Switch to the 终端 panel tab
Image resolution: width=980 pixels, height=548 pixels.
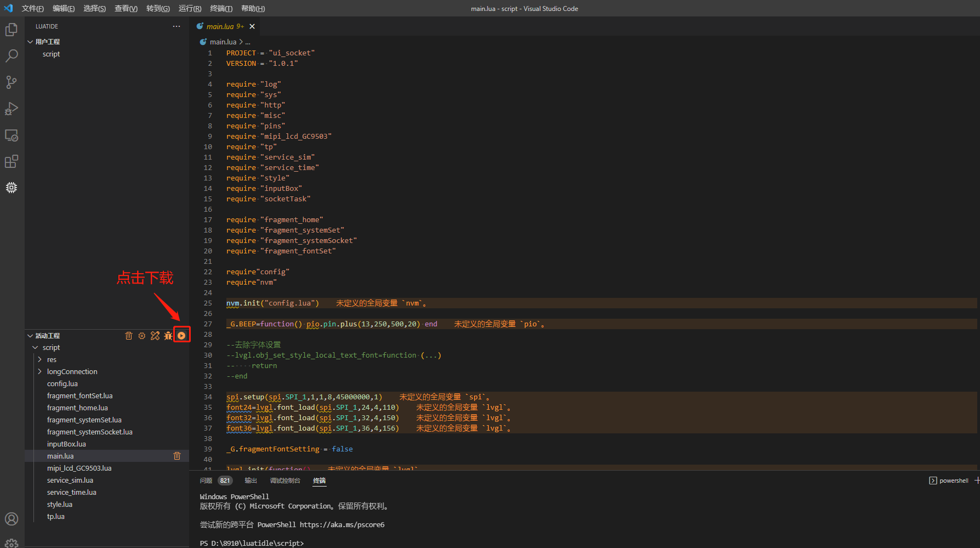320,481
